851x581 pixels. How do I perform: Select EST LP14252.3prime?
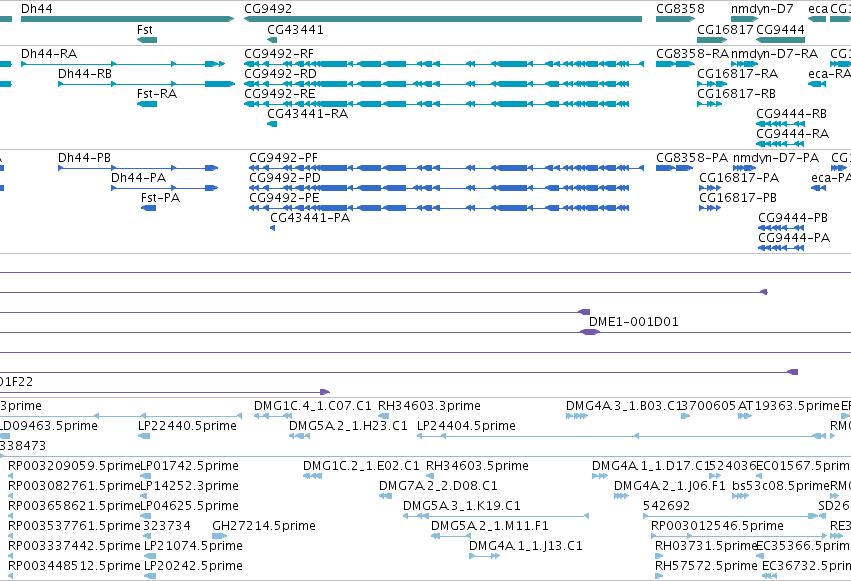(144, 496)
